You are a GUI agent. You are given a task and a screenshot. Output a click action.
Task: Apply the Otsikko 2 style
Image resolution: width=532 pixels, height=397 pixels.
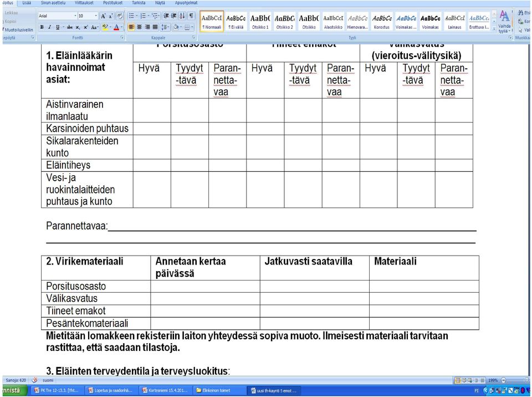(x=284, y=22)
